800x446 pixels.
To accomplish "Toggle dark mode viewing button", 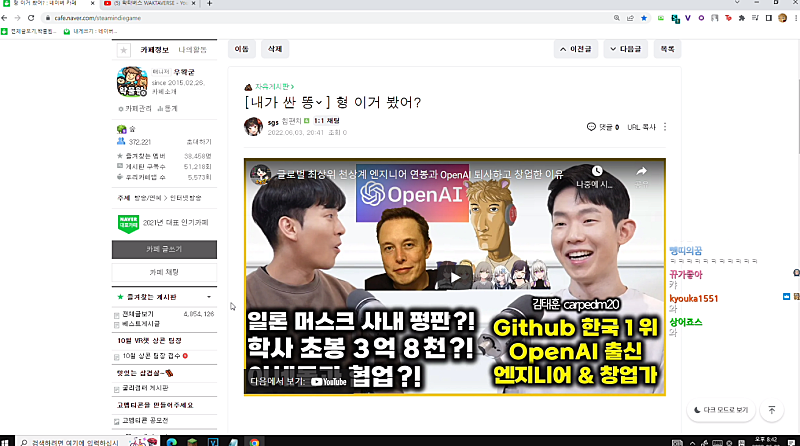I will pyautogui.click(x=721, y=410).
